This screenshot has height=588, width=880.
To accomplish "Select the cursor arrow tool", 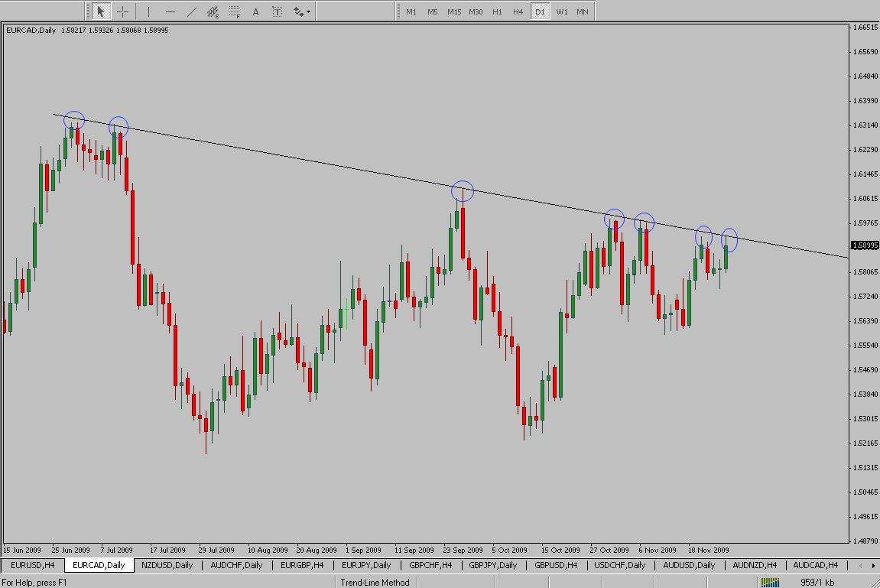I will [x=100, y=11].
